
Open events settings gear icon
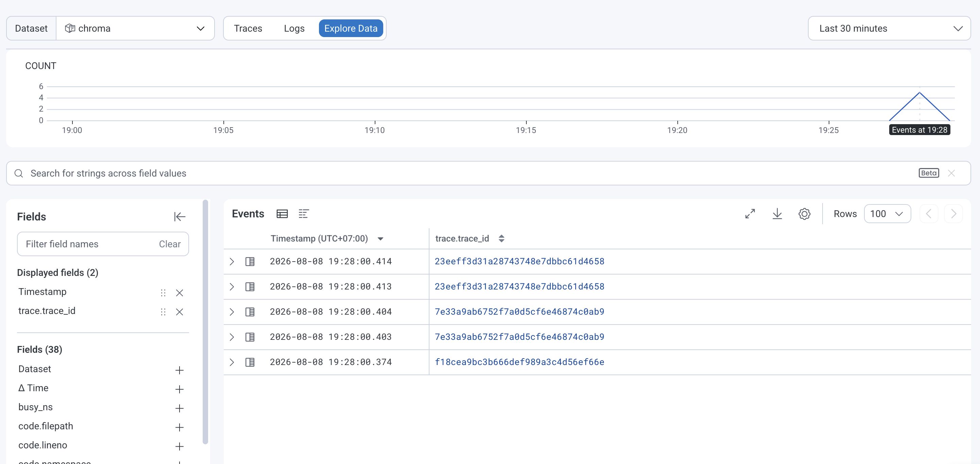click(x=804, y=214)
